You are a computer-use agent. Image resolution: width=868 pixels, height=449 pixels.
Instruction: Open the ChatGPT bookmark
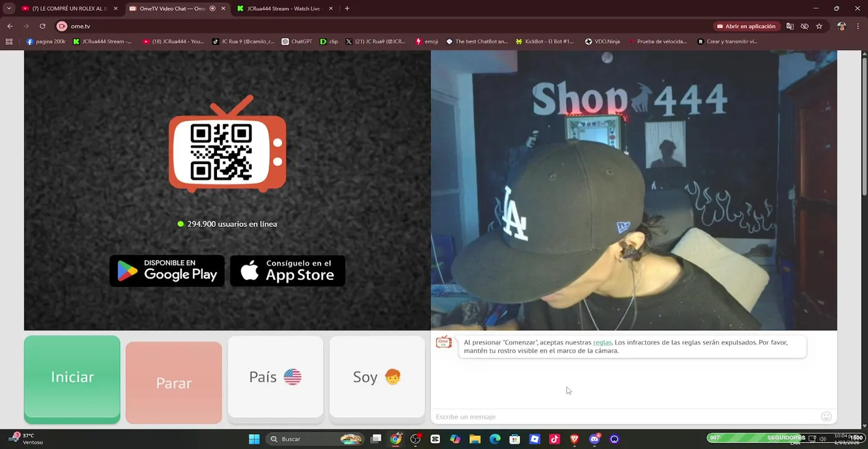(297, 42)
